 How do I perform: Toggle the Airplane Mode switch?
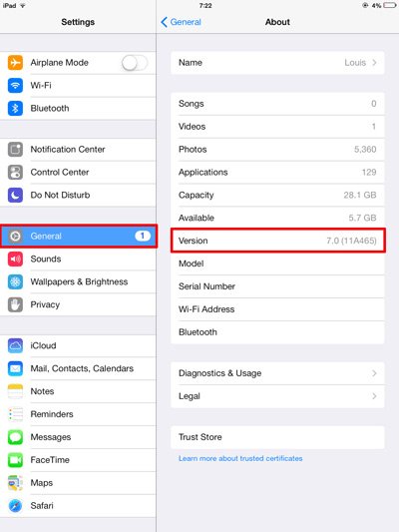[x=135, y=63]
